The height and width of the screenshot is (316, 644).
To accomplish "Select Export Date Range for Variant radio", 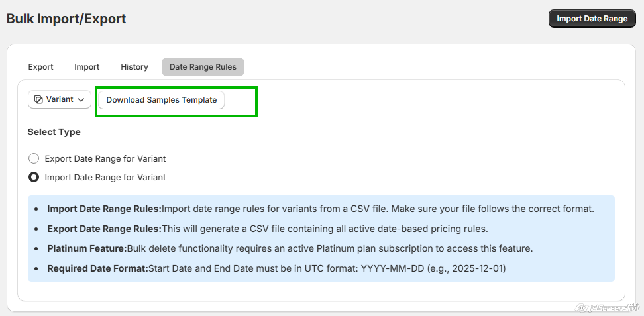I will (x=34, y=158).
